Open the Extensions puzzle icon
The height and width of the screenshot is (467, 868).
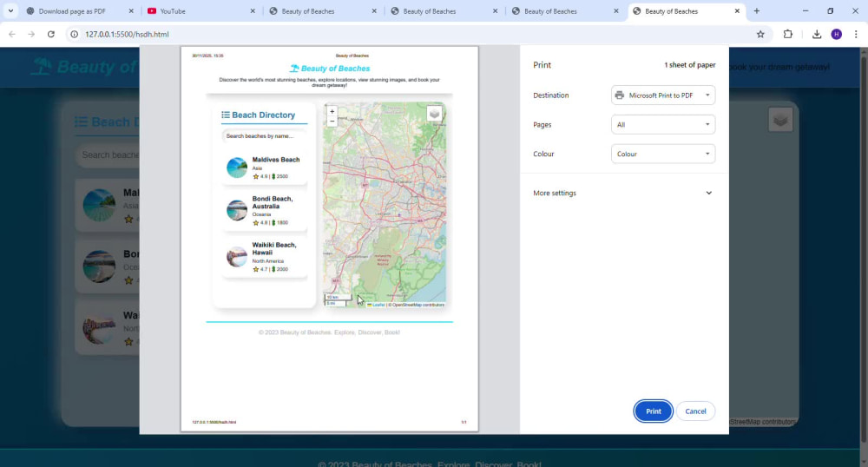pyautogui.click(x=788, y=35)
